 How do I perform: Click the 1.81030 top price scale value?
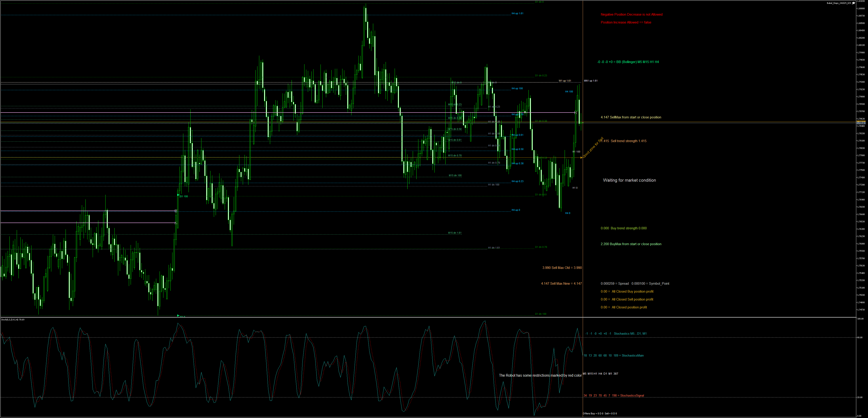click(861, 1)
